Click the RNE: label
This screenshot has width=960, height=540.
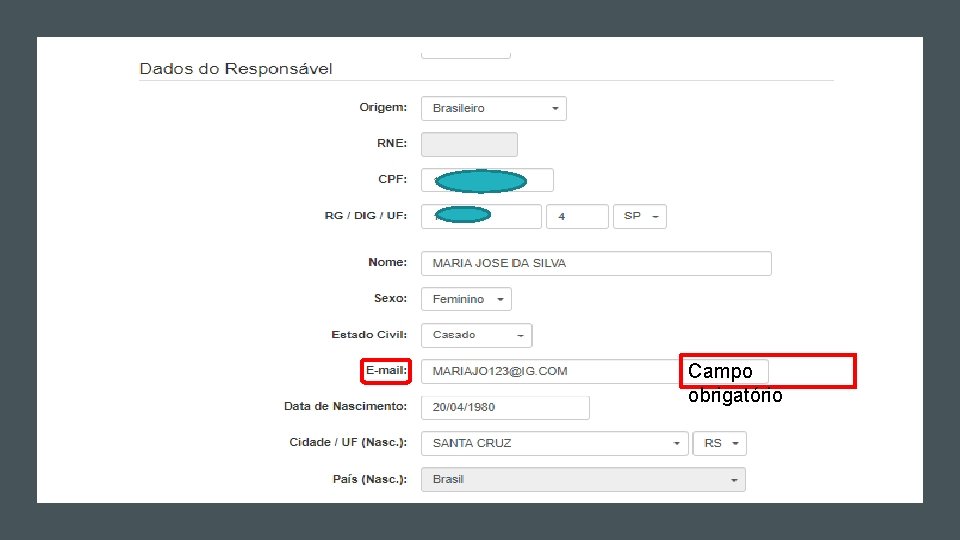click(x=392, y=143)
